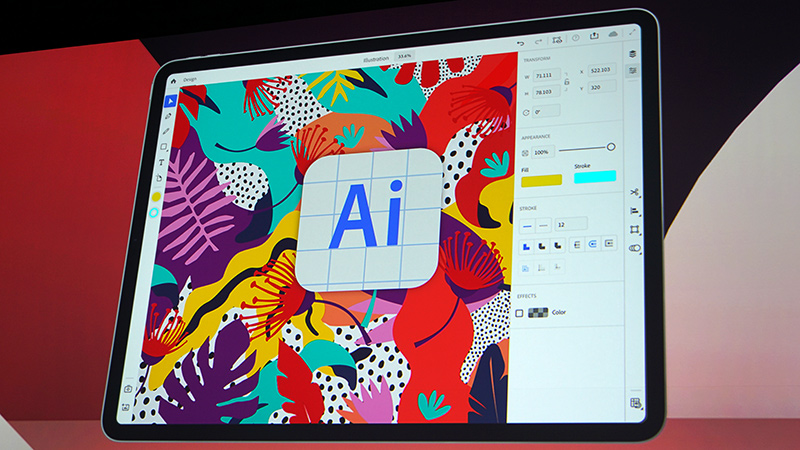Open the scissors Cut tools icon
Screen dimensions: 800x450
coord(634,192)
